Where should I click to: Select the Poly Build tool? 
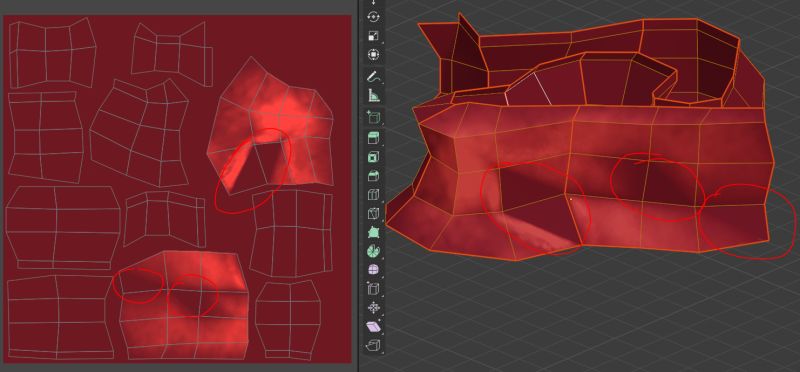coord(373,232)
